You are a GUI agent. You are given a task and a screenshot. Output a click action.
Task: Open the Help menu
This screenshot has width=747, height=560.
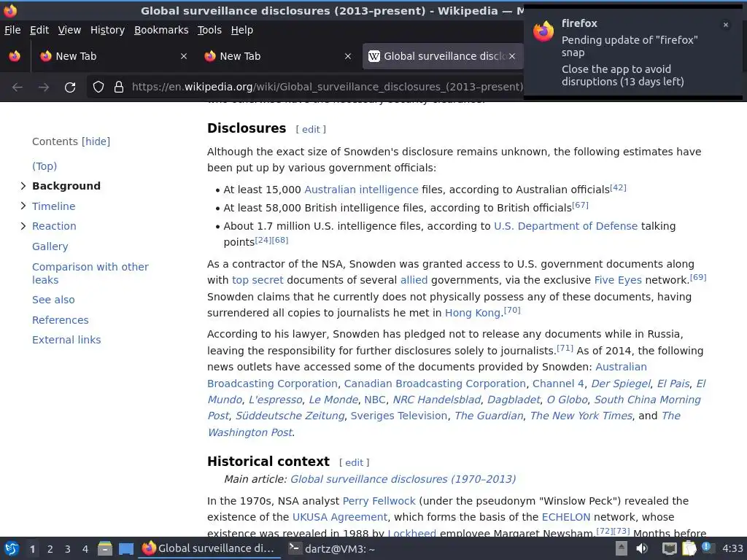point(242,30)
